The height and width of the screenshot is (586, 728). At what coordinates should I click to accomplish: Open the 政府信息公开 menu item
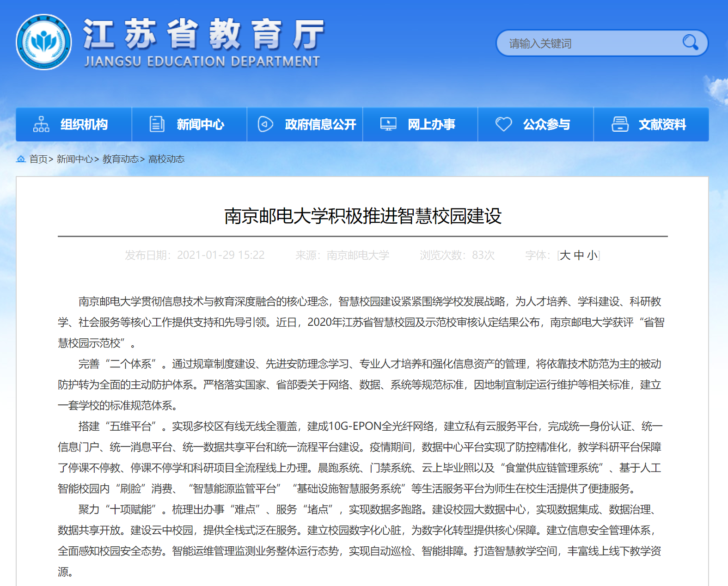click(320, 124)
